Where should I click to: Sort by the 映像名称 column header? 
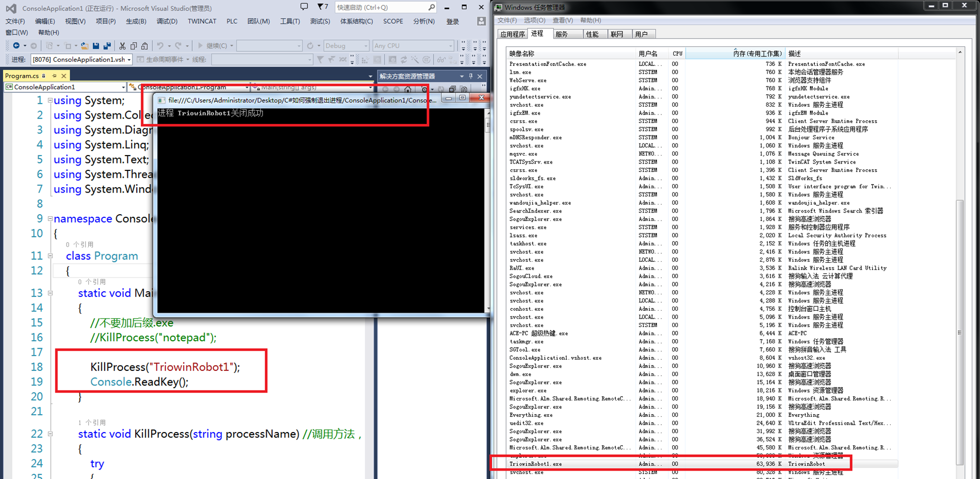[x=571, y=54]
